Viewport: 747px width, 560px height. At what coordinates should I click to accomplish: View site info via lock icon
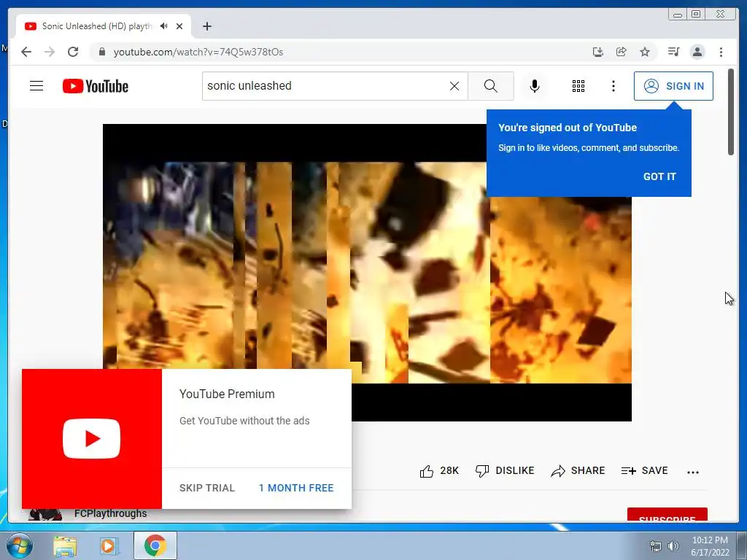[x=101, y=52]
